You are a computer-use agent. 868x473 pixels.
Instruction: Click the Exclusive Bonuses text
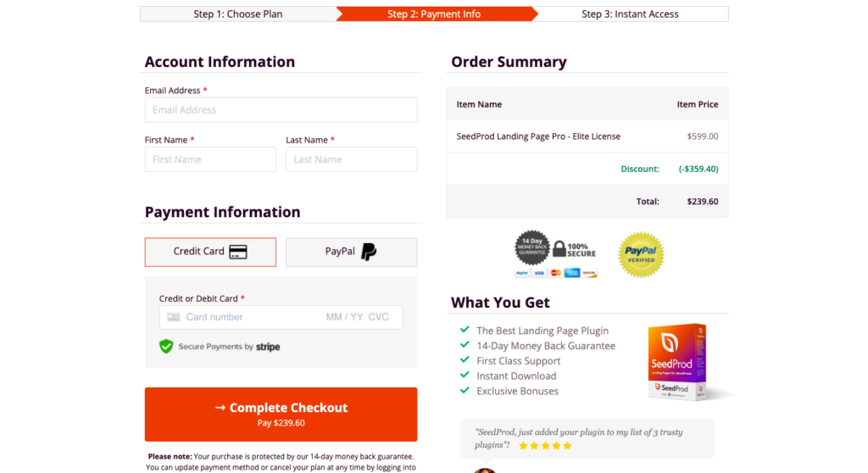(x=518, y=391)
